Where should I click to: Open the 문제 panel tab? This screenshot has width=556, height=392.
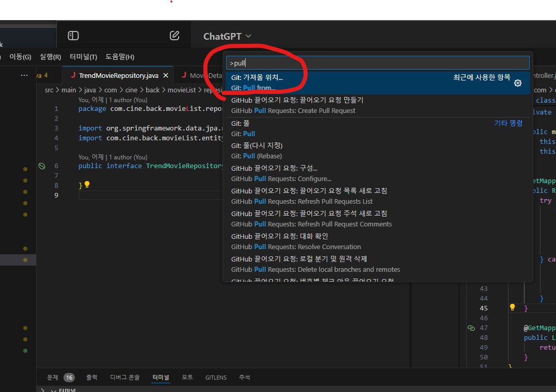click(53, 378)
